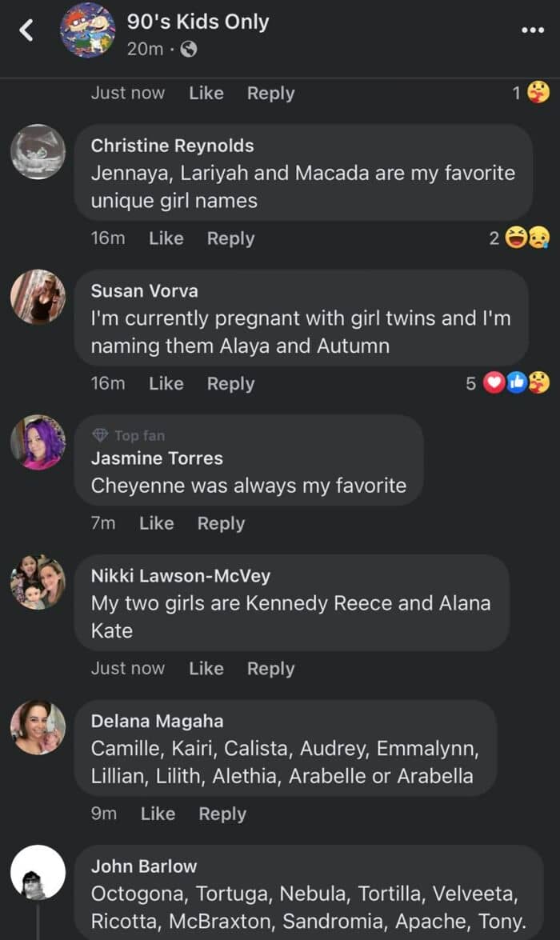Screen dimensions: 560x940
Task: Open the John Barlow name link
Action: 144,866
